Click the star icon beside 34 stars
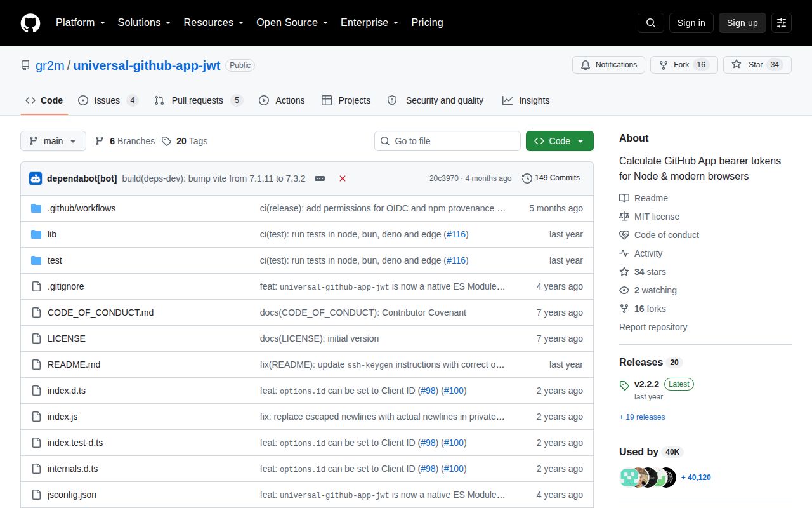The image size is (812, 508). pos(624,272)
